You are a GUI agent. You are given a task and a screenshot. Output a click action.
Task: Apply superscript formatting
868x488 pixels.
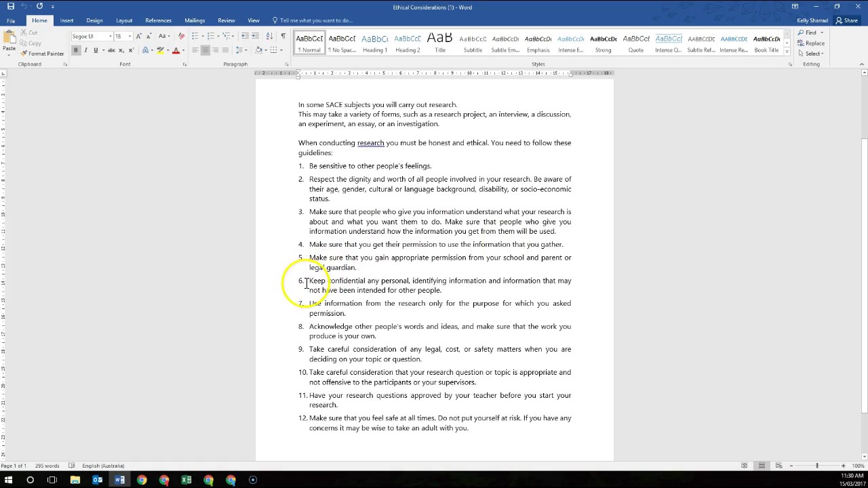coord(130,50)
